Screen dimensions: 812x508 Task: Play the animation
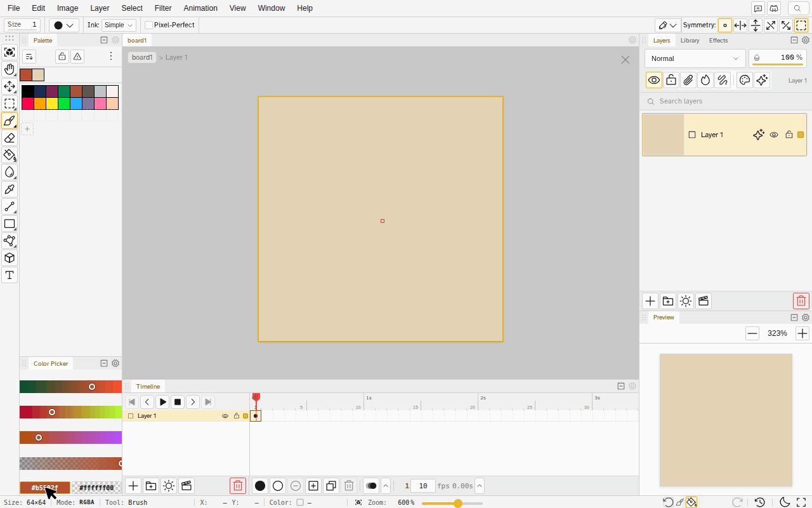162,402
